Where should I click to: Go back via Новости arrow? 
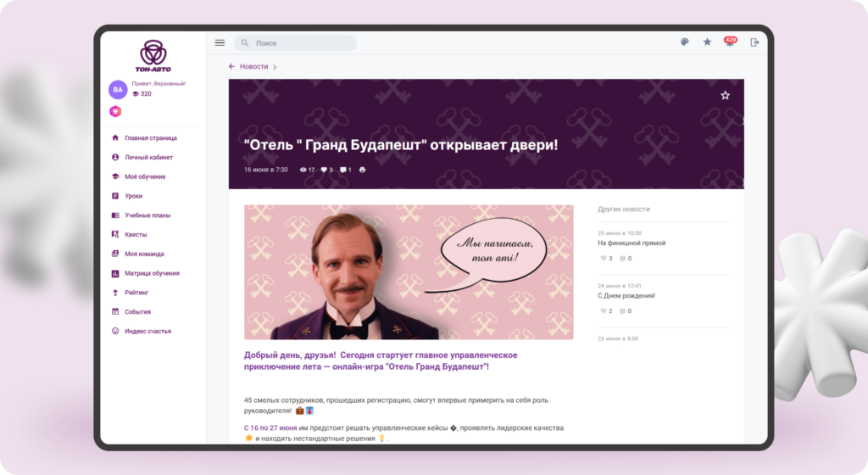tap(232, 66)
